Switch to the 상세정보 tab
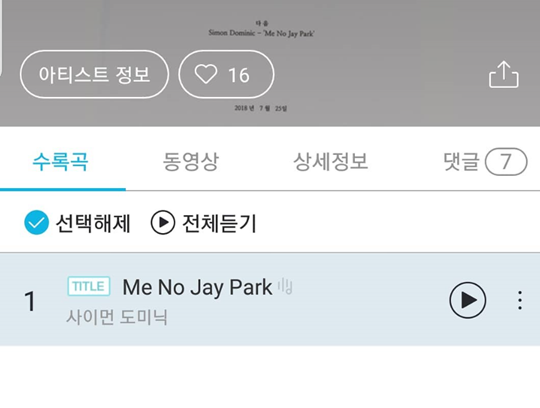Image resolution: width=540 pixels, height=408 pixels. pos(330,161)
